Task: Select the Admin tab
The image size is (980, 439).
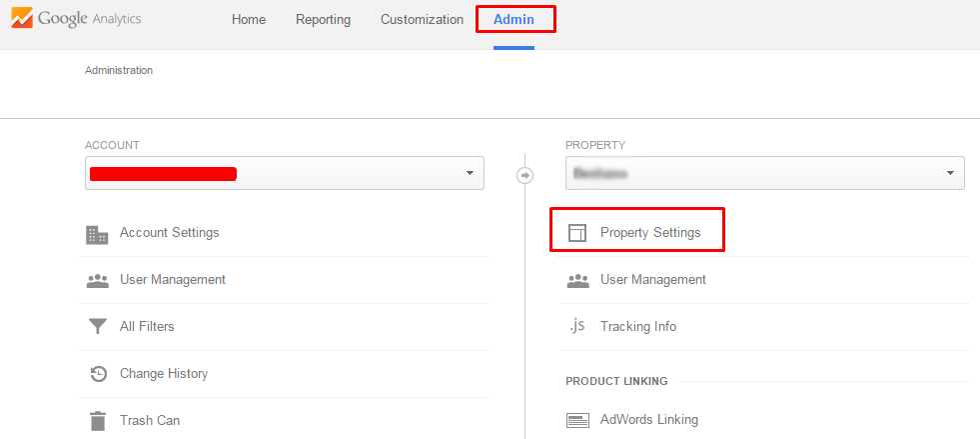Action: click(513, 20)
